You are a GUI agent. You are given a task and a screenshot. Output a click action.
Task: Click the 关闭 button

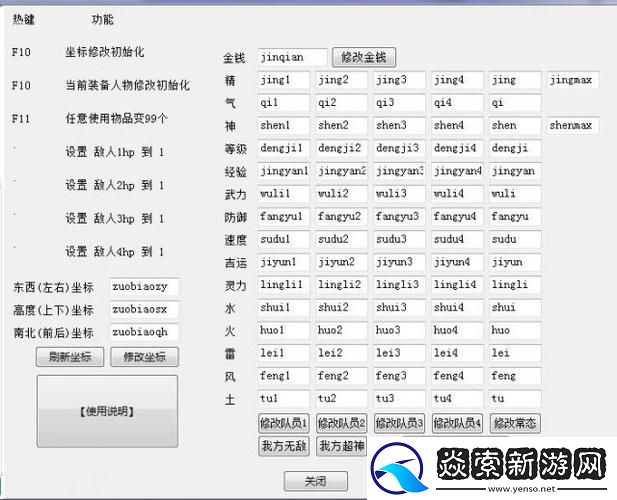(x=316, y=481)
